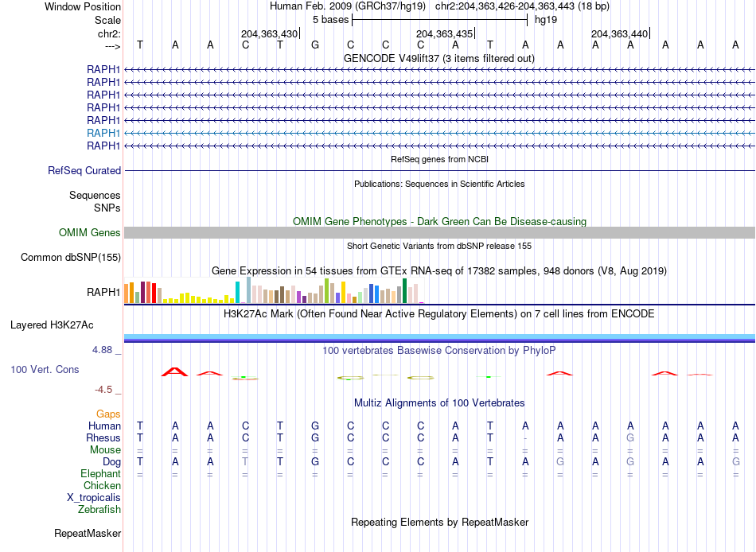Screen dimensions: 756x552
Task: Click the OMIM Genes track label
Action: coord(90,233)
